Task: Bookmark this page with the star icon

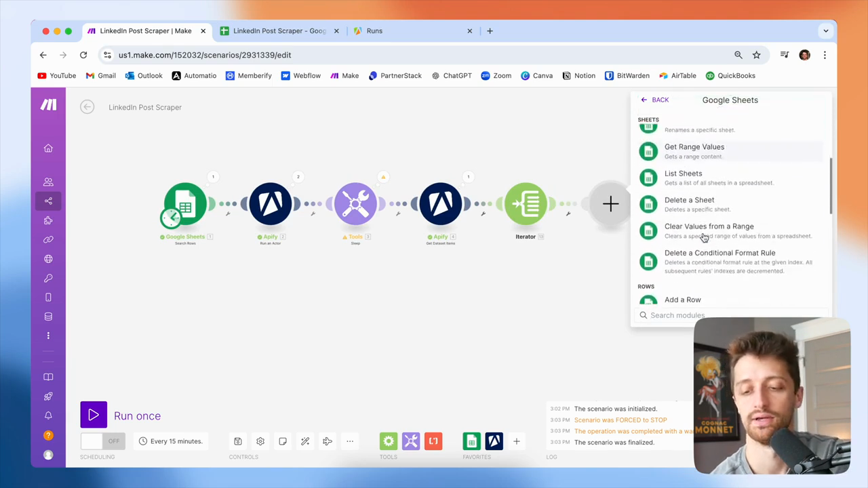Action: (x=757, y=55)
